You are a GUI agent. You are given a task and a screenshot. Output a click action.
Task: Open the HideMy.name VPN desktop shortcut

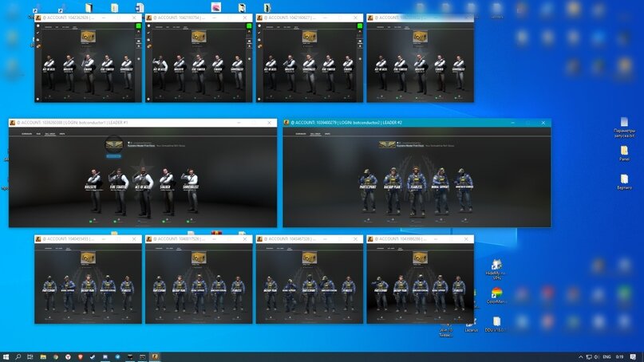pos(496,270)
